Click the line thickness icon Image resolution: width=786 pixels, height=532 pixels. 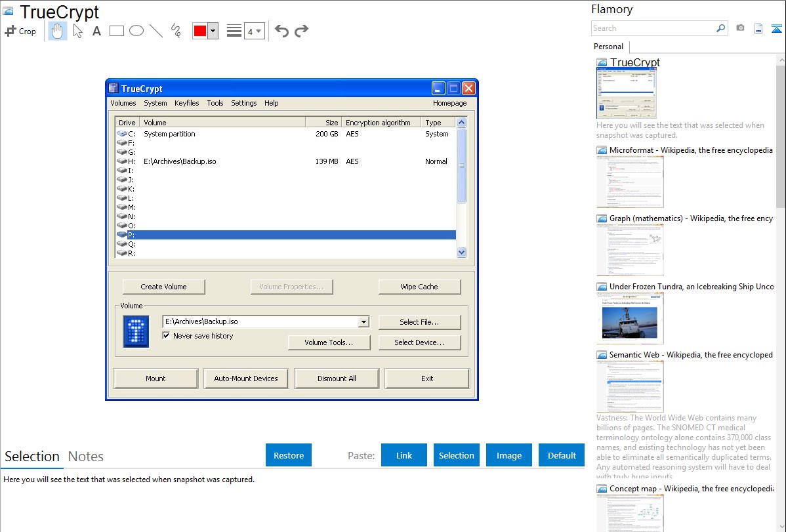(234, 31)
